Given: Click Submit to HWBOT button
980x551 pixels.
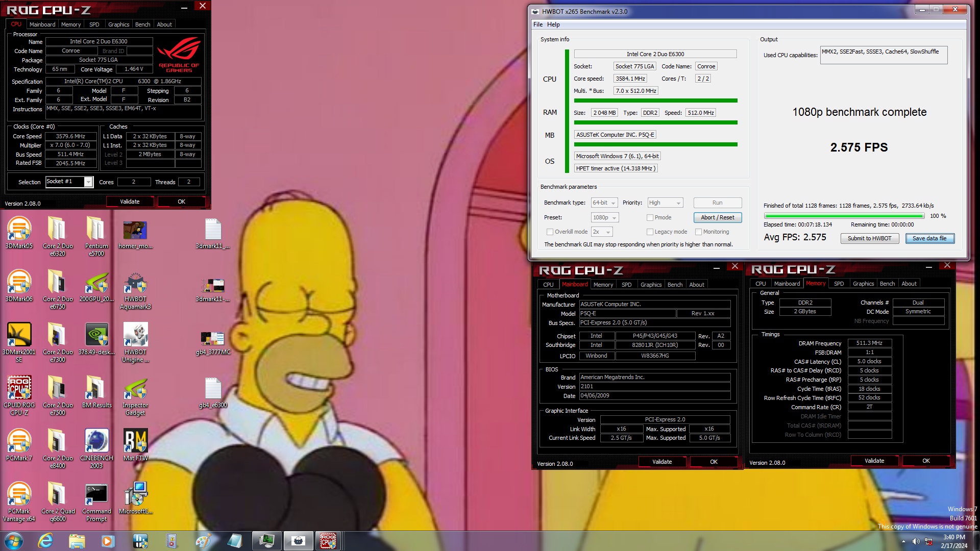Looking at the screenshot, I should (869, 238).
